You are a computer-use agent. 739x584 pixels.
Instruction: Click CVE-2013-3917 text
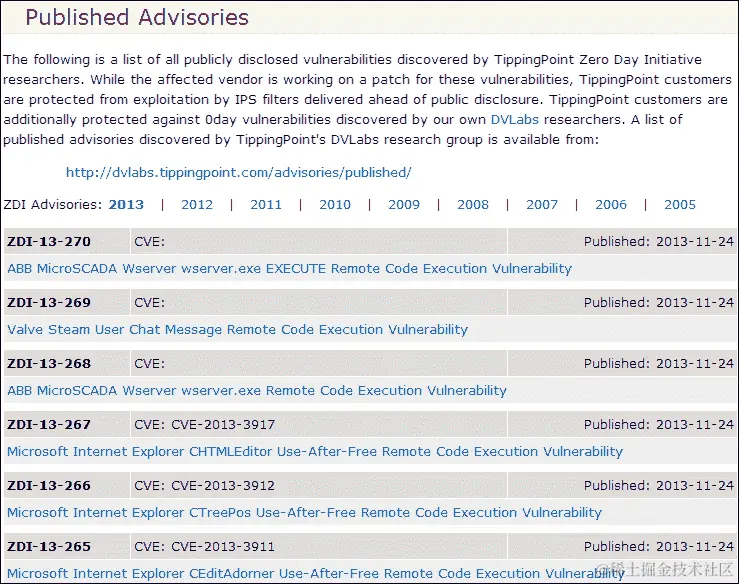pyautogui.click(x=223, y=425)
